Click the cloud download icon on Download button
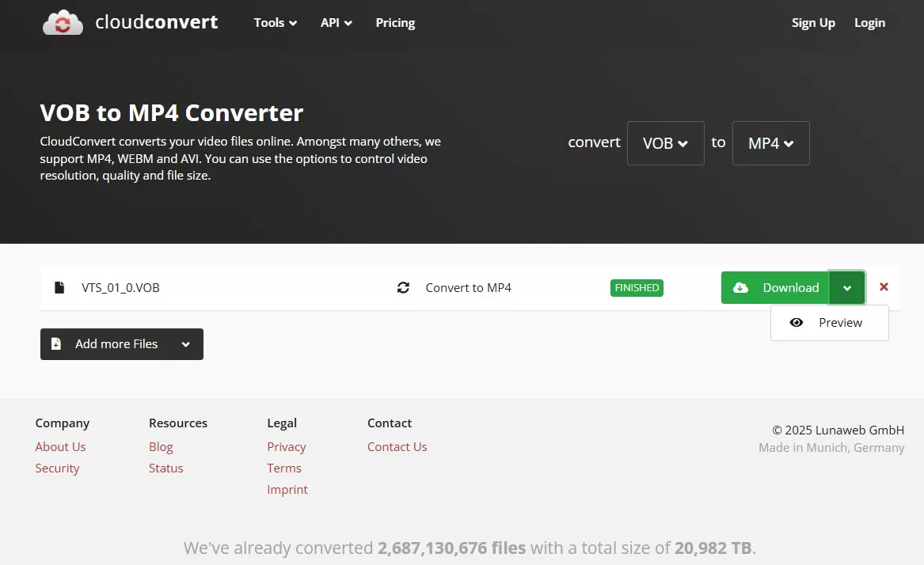924x565 pixels. (x=740, y=287)
